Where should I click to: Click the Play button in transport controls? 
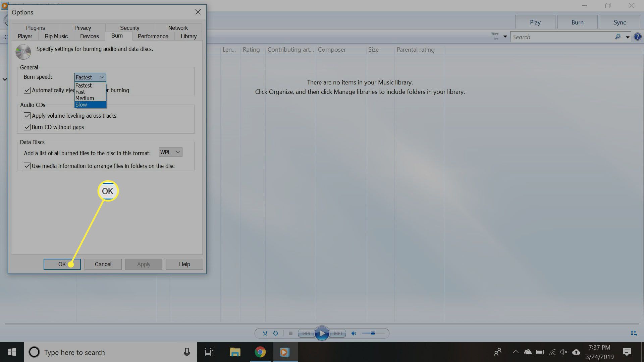coord(322,333)
